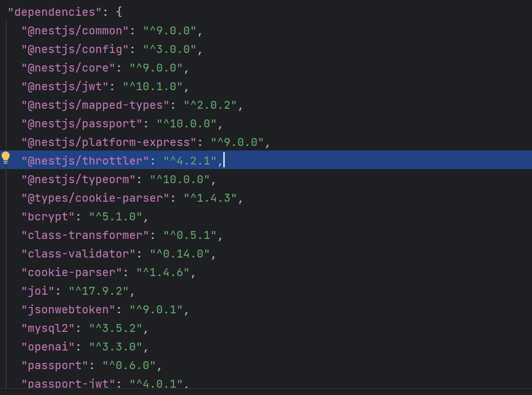Click the "^0.14.0" version value

[x=180, y=254]
